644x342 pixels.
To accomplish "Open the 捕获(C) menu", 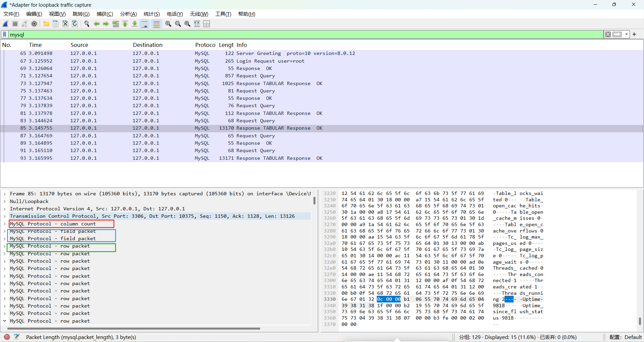I will pos(105,14).
